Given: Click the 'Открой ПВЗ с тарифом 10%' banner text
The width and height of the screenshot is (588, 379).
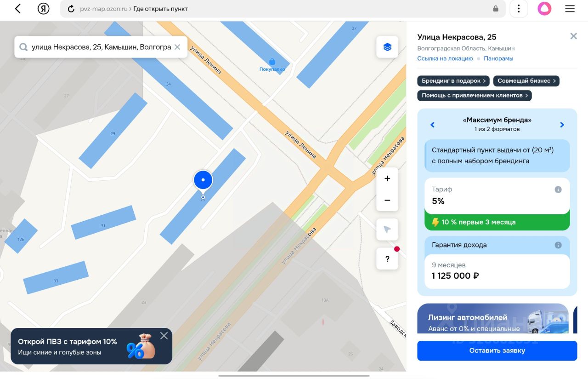Looking at the screenshot, I should pyautogui.click(x=68, y=341).
